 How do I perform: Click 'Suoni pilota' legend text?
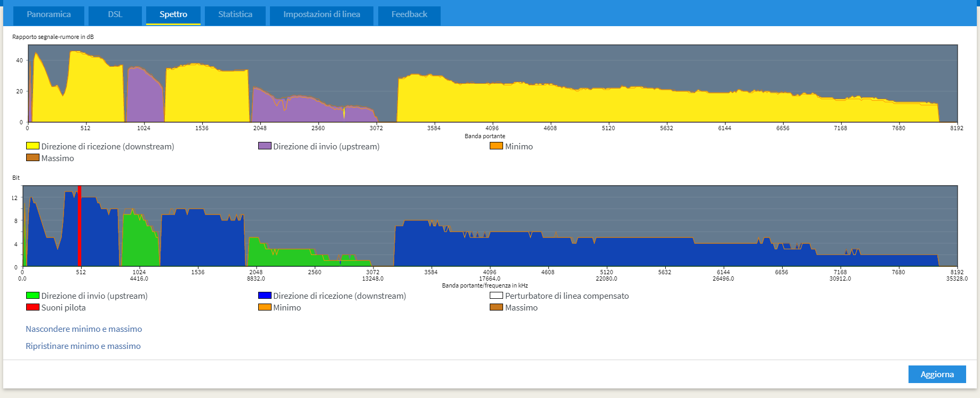point(63,307)
